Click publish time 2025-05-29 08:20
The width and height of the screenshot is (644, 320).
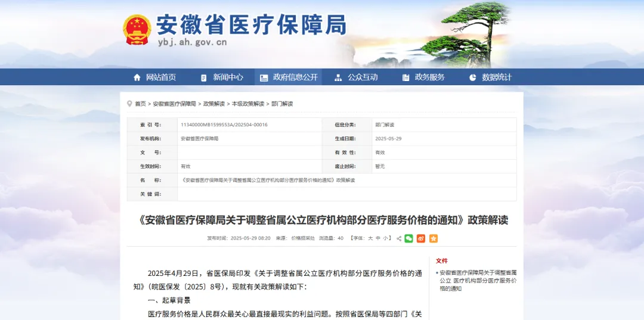[239, 238]
